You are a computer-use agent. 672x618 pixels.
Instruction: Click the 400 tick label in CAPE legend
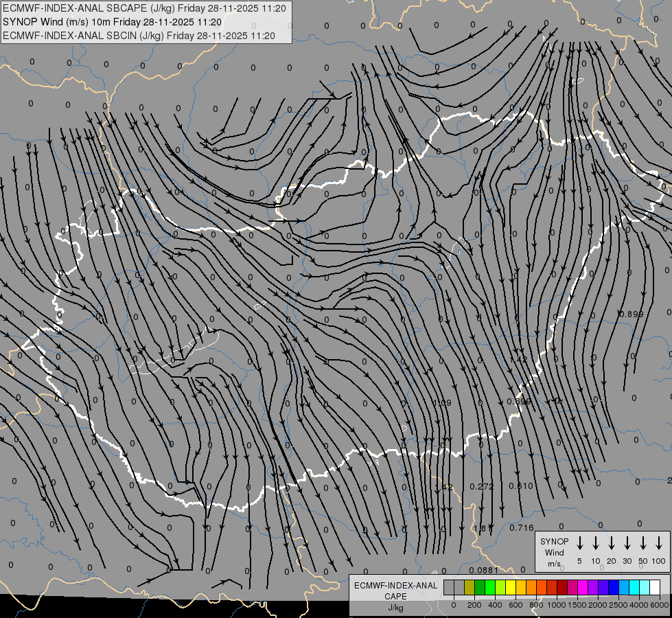point(495,605)
